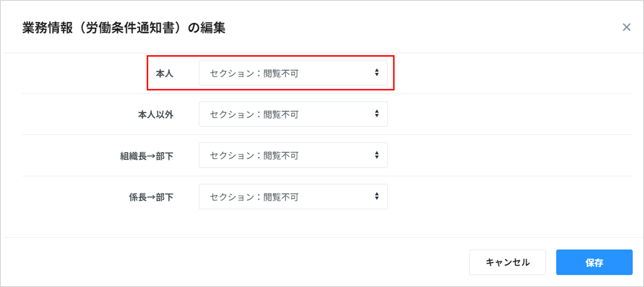
Task: Select the セクション：閲覧不可 value in 本人 row
Action: tap(254, 74)
